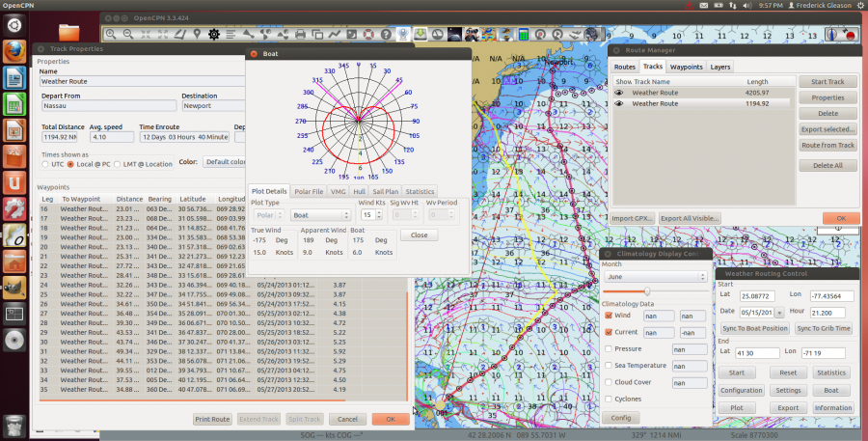The width and height of the screenshot is (868, 441).
Task: Click the binoculars plugin icon
Action: [x=472, y=35]
